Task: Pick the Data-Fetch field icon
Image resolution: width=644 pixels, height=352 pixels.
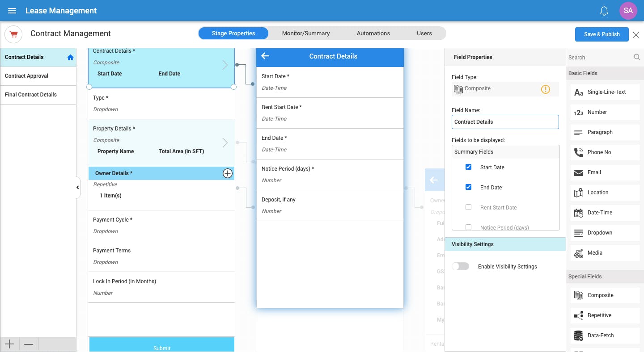Action: (x=579, y=335)
